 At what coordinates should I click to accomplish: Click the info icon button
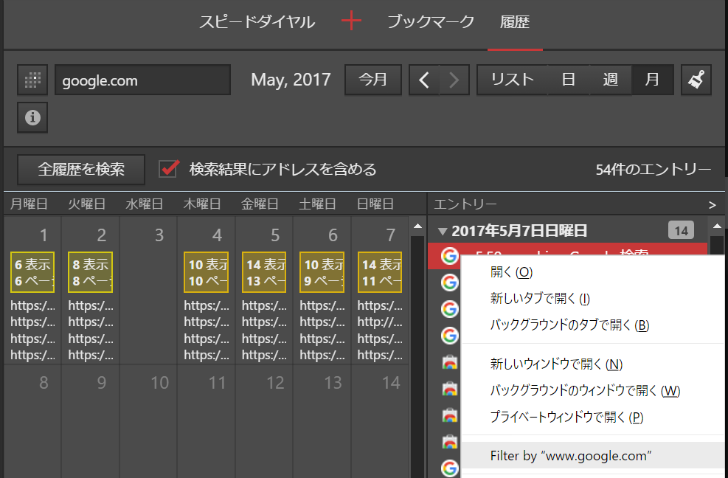pyautogui.click(x=32, y=117)
